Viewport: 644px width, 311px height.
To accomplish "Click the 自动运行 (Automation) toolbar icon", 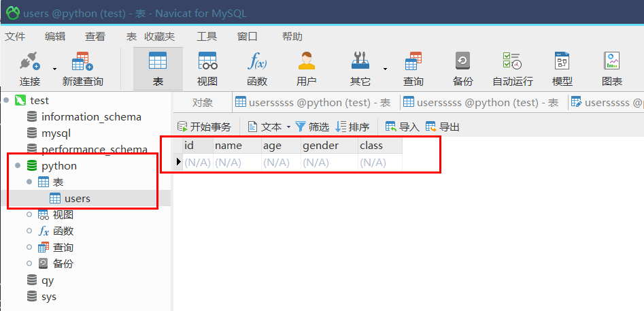I will point(513,68).
